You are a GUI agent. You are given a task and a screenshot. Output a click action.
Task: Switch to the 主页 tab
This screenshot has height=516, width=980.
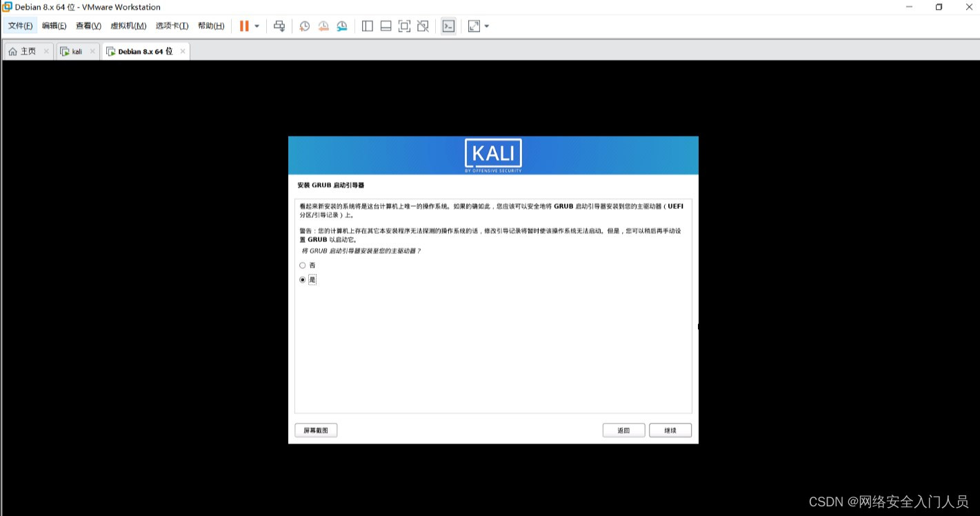25,50
